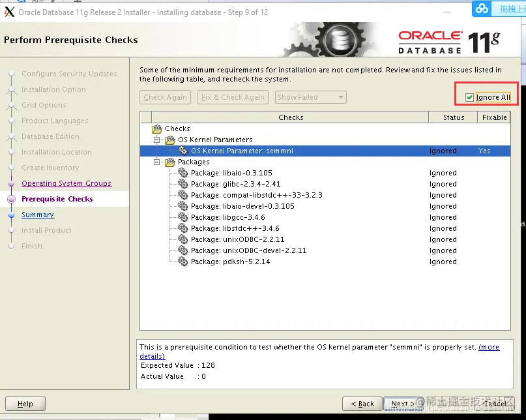526x420 pixels.
Task: Proceed with the Next button
Action: pos(403,404)
